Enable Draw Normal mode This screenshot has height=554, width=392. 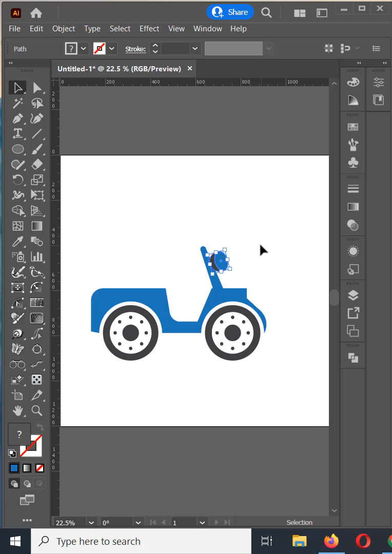(14, 483)
